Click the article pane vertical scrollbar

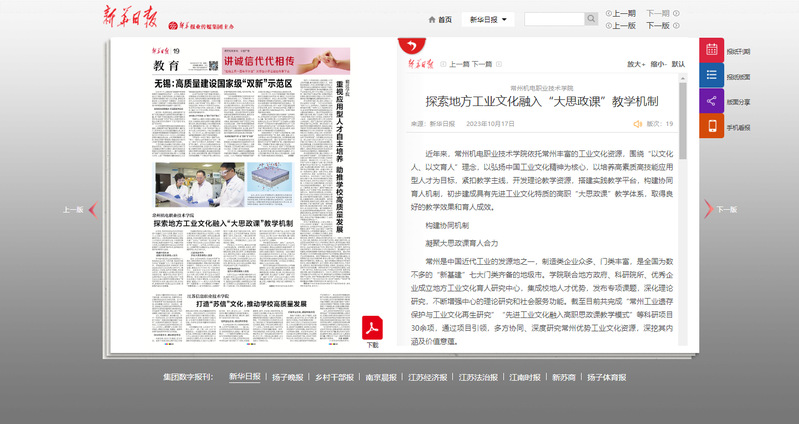[x=684, y=200]
